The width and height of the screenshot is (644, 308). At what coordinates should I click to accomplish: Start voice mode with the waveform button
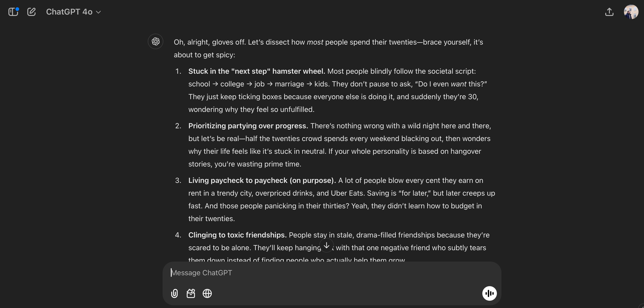489,293
